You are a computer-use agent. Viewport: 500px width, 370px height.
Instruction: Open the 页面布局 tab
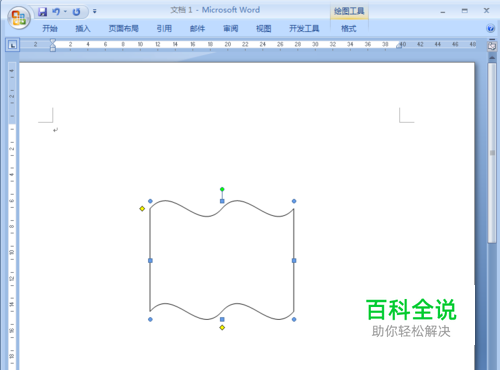[124, 29]
